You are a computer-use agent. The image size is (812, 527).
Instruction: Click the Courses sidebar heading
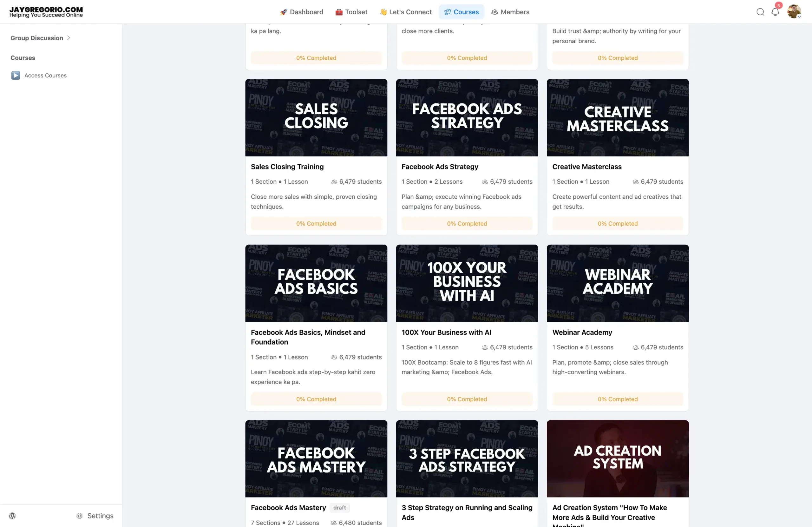tap(23, 58)
